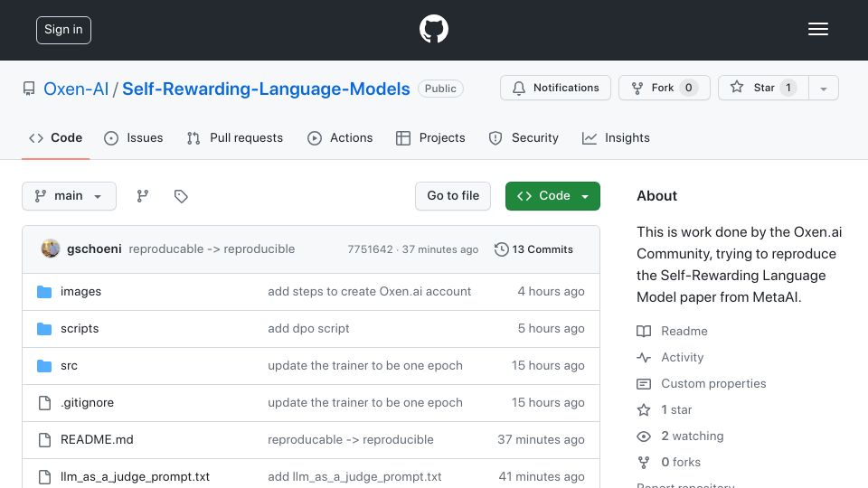The width and height of the screenshot is (868, 488).
Task: Open the llm_as_a_judge_prompt.txt file
Action: [135, 477]
